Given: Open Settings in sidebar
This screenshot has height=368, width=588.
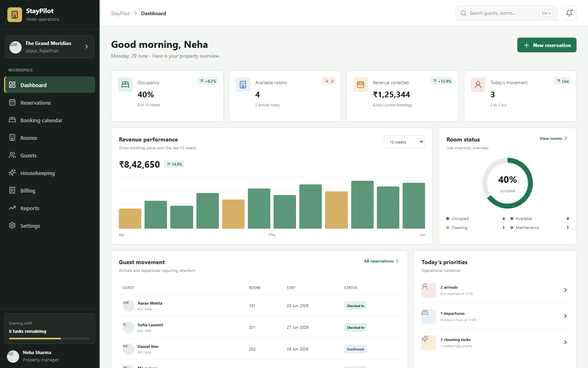Looking at the screenshot, I should click(x=50, y=226).
